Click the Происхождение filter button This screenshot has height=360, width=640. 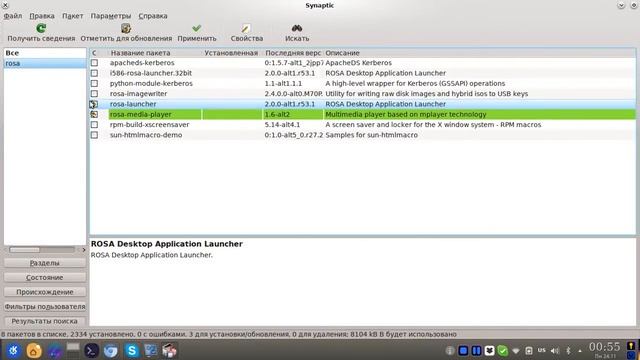(x=44, y=292)
